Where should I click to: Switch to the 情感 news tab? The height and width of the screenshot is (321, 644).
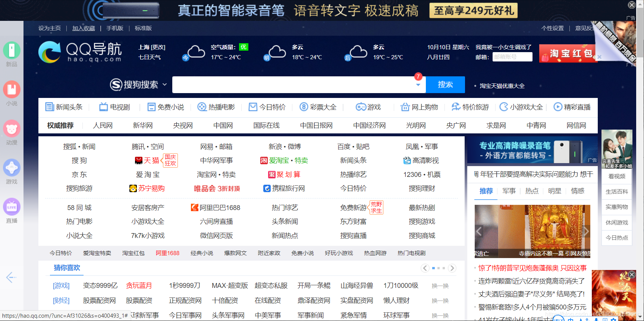pyautogui.click(x=578, y=191)
